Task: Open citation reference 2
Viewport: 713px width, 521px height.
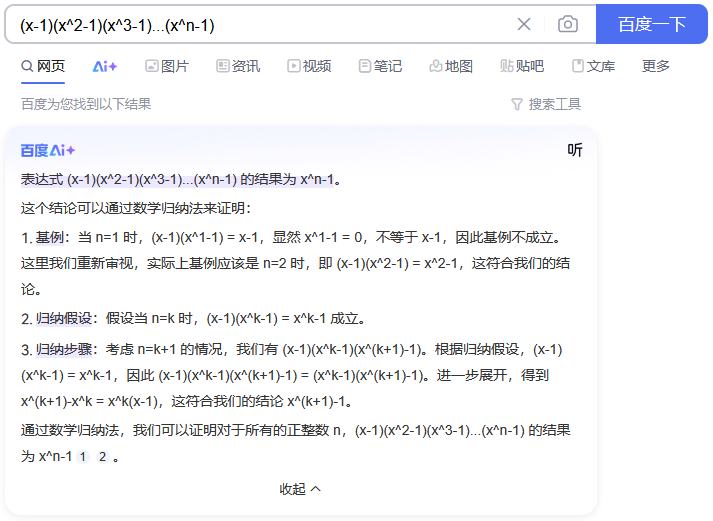Action: pyautogui.click(x=103, y=456)
